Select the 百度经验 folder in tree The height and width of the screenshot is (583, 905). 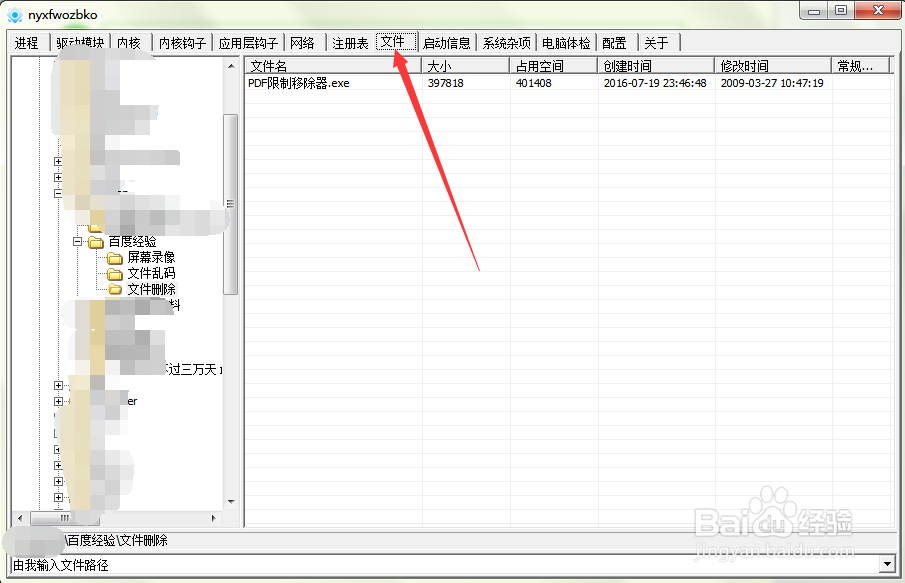click(133, 242)
